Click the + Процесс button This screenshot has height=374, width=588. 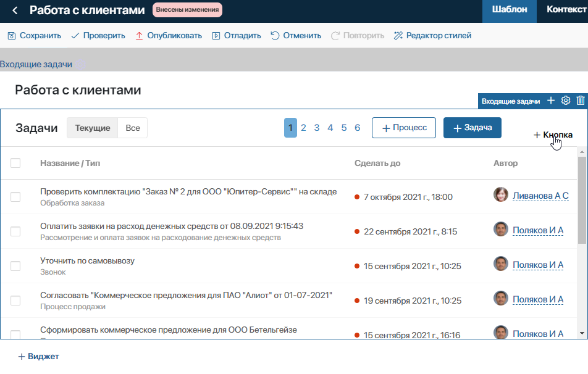pyautogui.click(x=404, y=128)
